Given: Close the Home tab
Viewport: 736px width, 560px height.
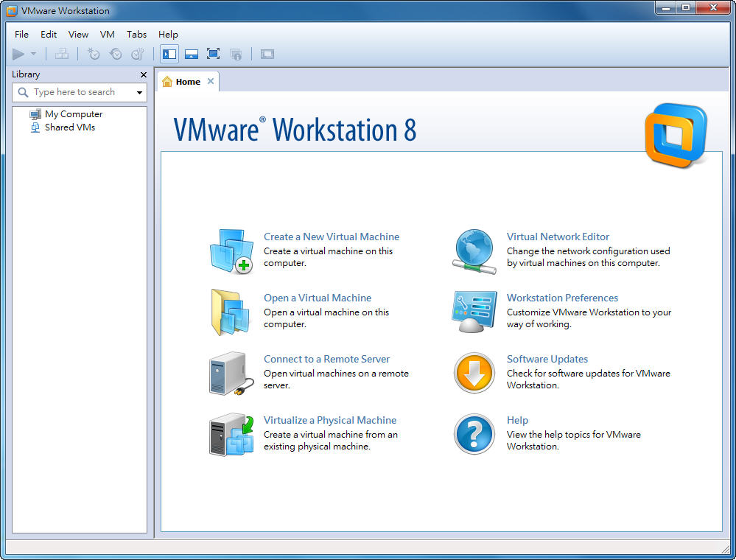Looking at the screenshot, I should [x=211, y=81].
